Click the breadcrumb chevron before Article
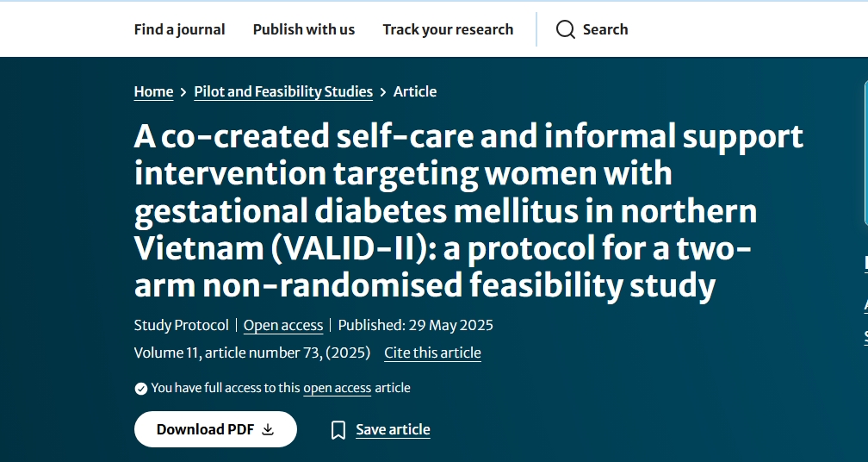Image resolution: width=868 pixels, height=462 pixels. click(383, 92)
